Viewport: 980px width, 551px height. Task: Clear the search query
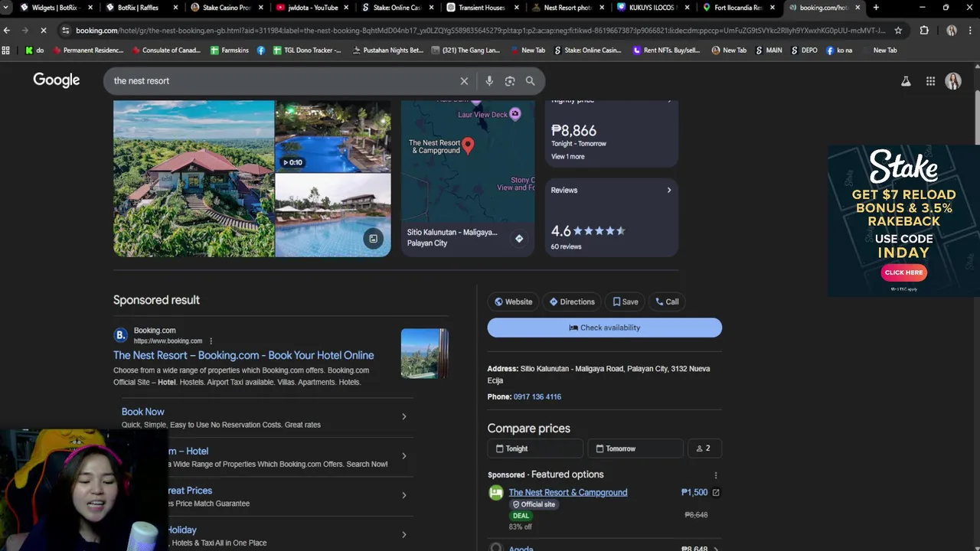464,80
